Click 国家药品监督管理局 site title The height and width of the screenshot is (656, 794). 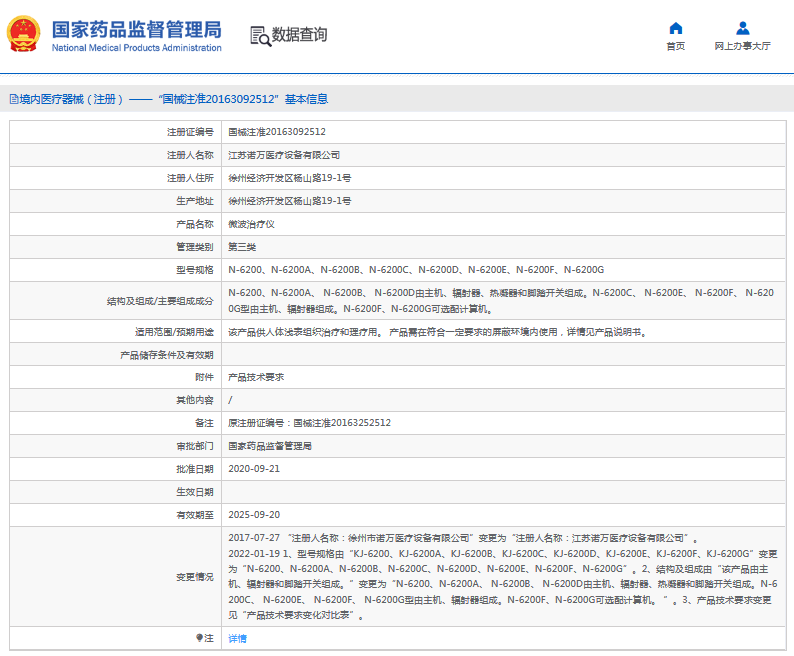coord(136,29)
